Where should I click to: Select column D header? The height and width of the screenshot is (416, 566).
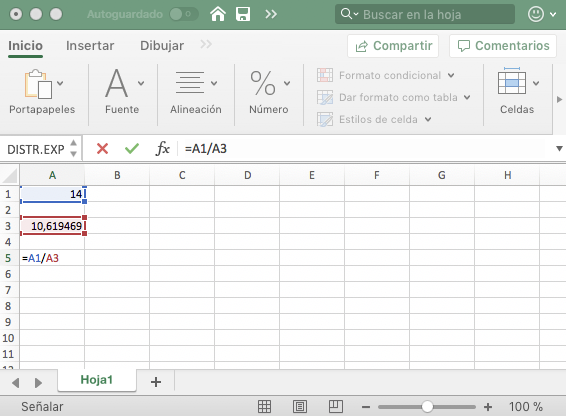pos(247,176)
